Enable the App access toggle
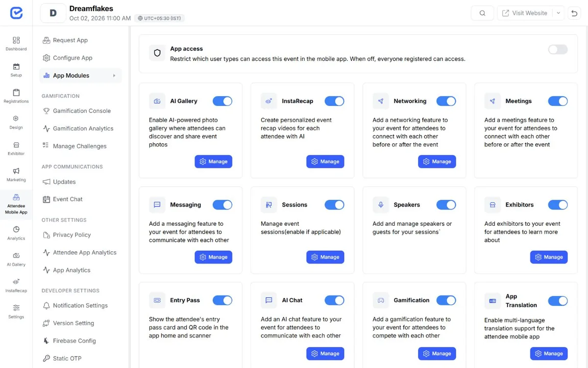 pos(558,49)
